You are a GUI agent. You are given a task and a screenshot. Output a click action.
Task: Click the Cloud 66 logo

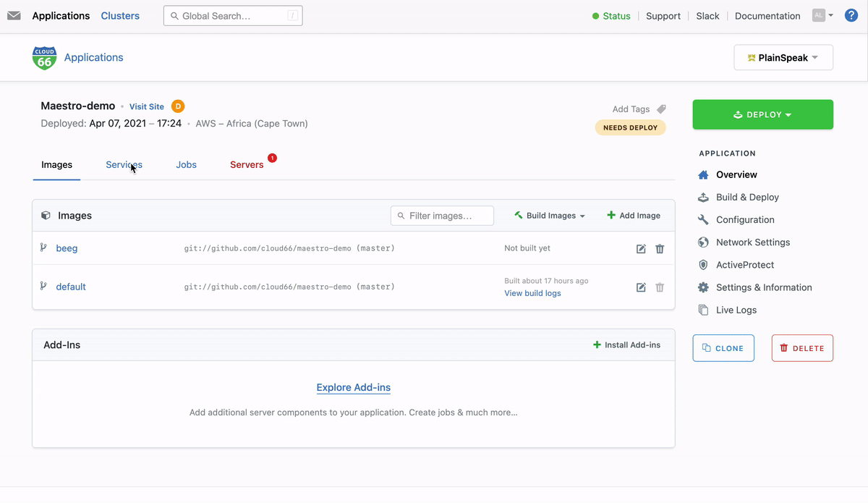pos(45,58)
